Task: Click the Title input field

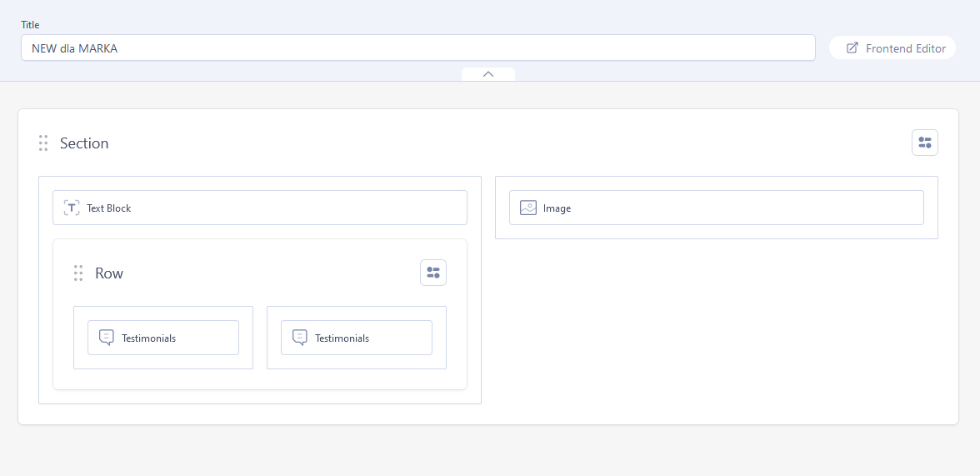Action: click(x=417, y=48)
